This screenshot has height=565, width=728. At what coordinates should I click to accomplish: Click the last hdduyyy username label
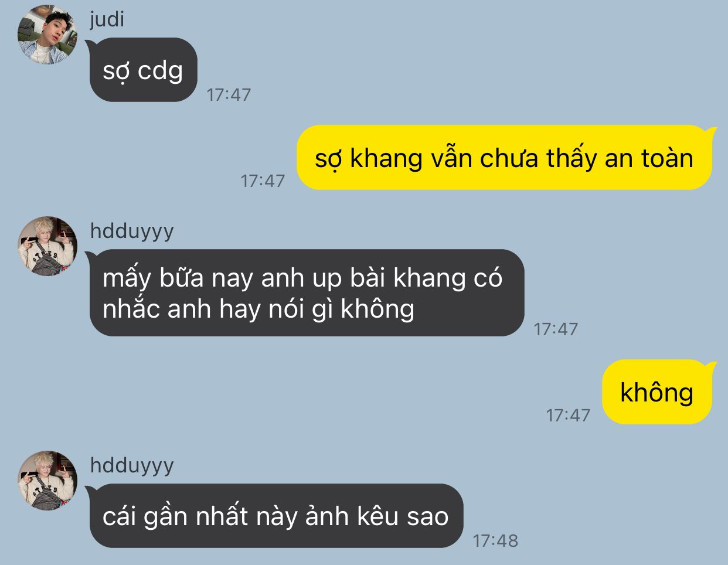click(x=132, y=465)
